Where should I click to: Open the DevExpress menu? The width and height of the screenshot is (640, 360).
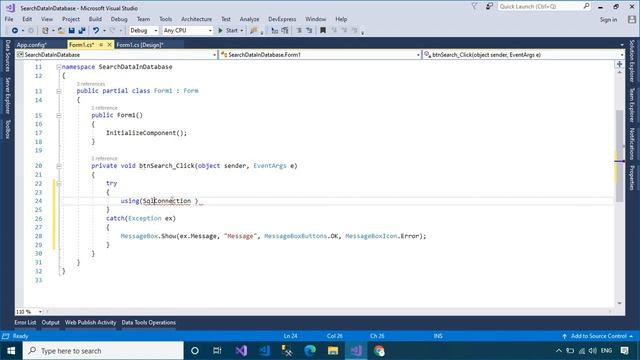click(x=282, y=19)
